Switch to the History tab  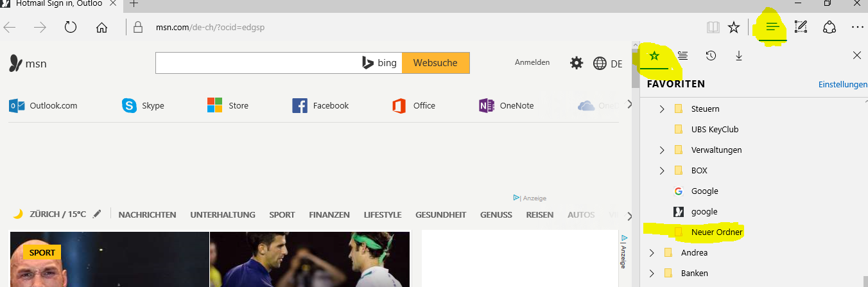point(711,56)
